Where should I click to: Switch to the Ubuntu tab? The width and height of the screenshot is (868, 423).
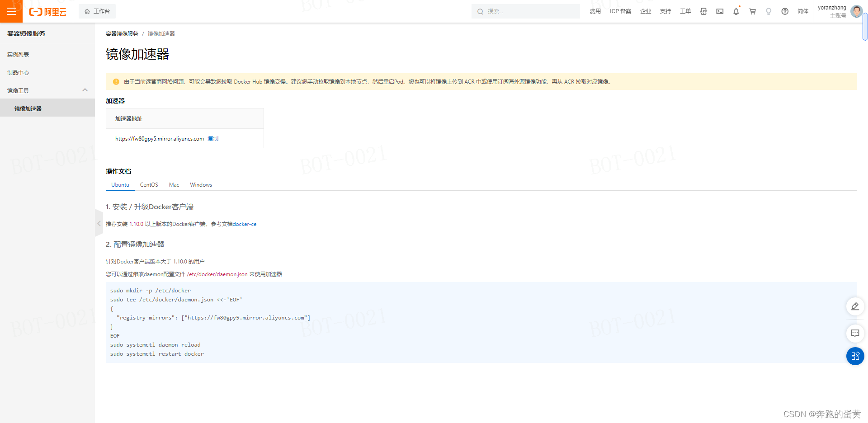click(x=120, y=185)
